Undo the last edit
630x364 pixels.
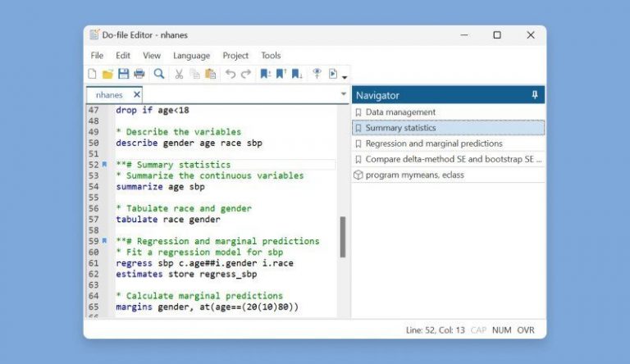pos(231,74)
